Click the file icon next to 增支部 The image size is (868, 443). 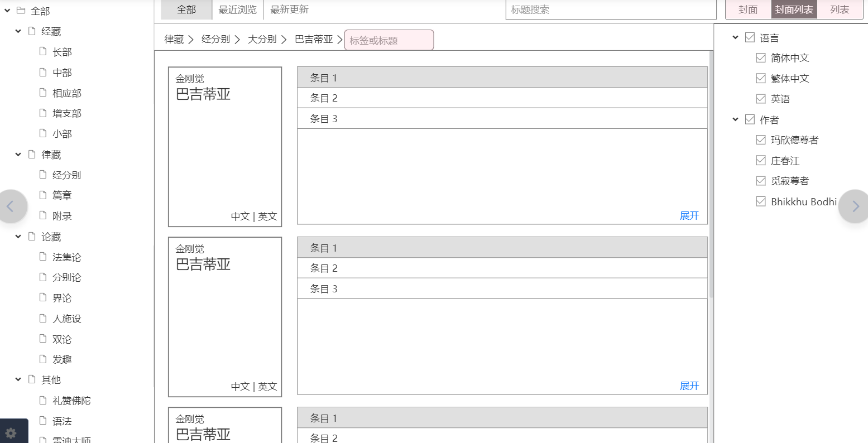43,113
